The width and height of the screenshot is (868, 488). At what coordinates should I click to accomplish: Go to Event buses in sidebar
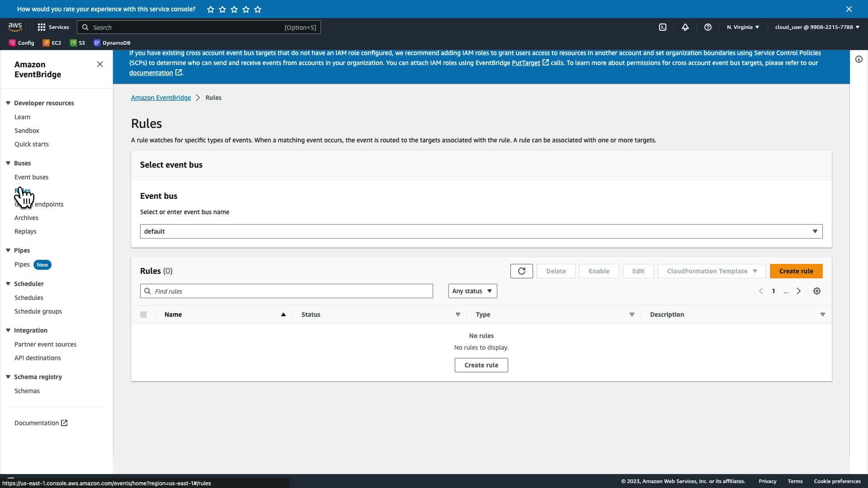(x=31, y=177)
